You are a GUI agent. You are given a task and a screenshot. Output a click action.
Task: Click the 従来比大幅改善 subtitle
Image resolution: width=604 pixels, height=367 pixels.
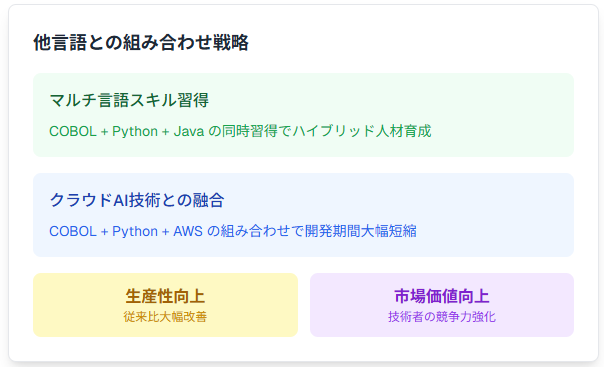[x=165, y=317]
